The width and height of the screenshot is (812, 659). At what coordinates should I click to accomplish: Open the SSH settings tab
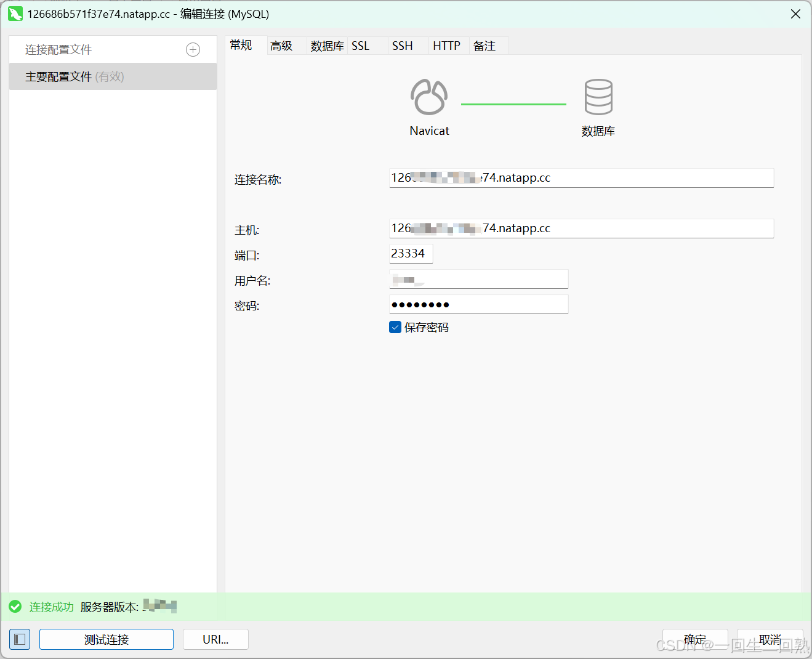(x=402, y=46)
